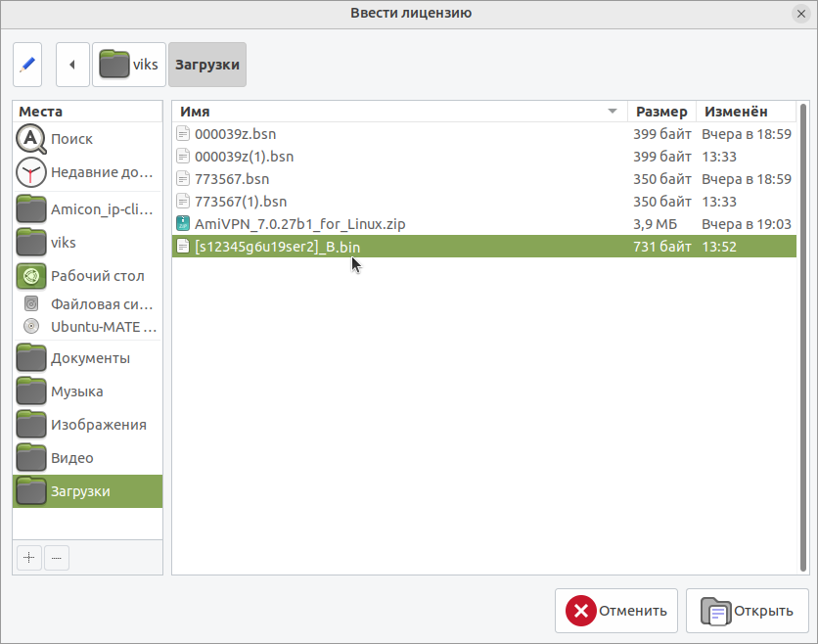This screenshot has width=818, height=644.
Task: Open the viks folder in path bar
Action: pos(129,65)
